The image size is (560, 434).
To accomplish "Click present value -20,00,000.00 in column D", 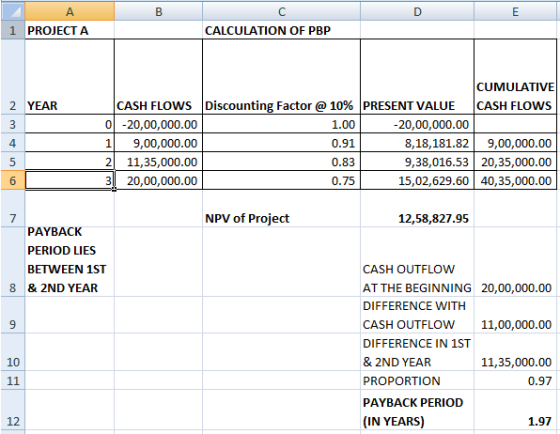I will click(417, 124).
